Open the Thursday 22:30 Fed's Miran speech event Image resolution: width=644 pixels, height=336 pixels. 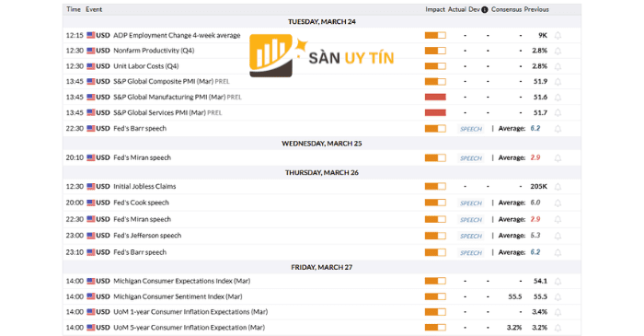142,219
